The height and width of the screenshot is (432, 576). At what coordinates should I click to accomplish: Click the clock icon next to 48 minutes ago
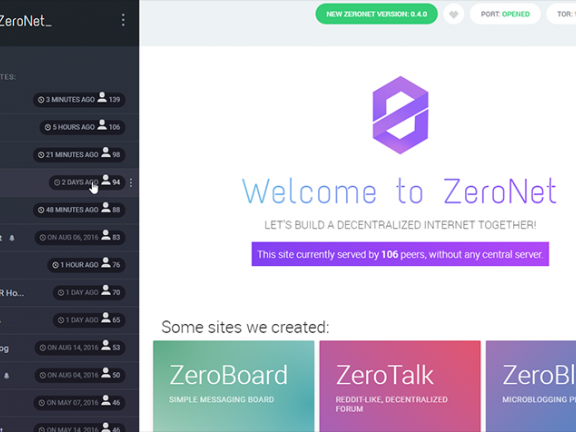(x=41, y=210)
